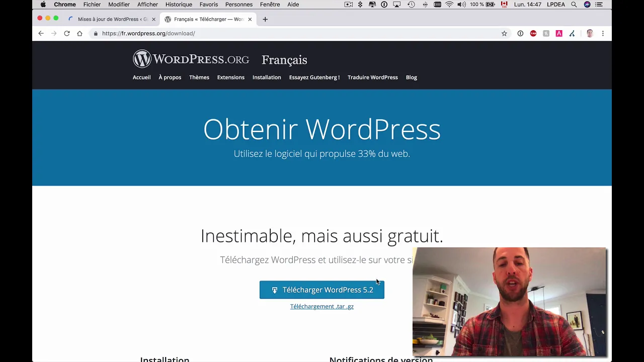Click the pink A extension icon
Viewport: 644px width, 362px height.
559,33
